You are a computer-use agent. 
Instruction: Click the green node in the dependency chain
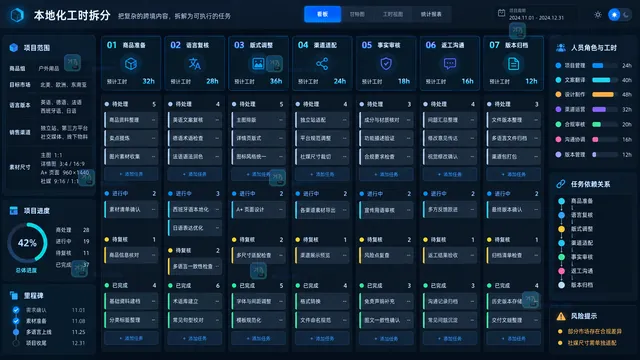click(562, 257)
